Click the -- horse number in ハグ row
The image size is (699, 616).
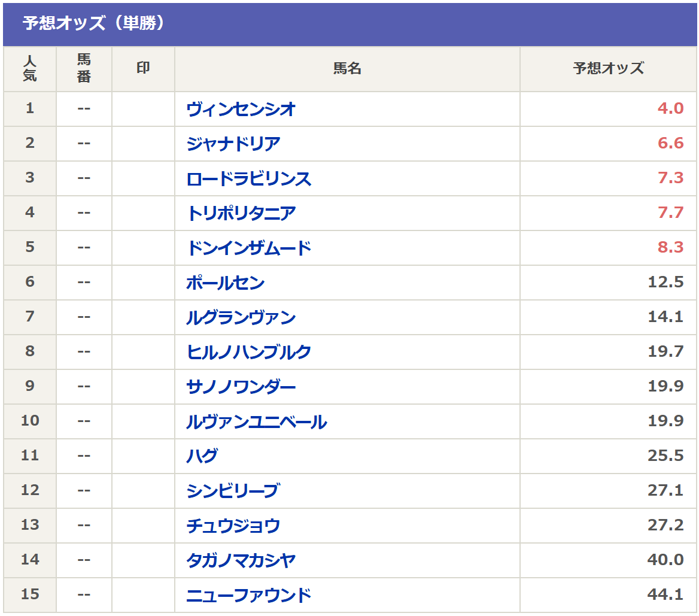(x=84, y=456)
